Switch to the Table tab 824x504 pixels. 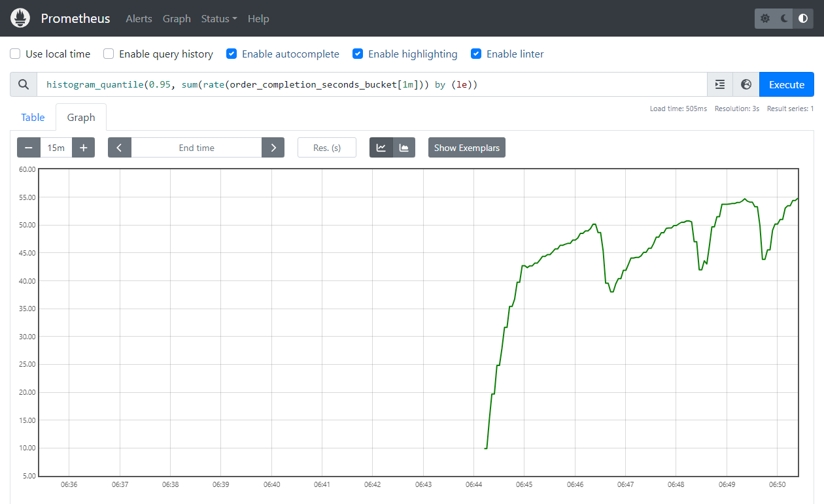pyautogui.click(x=33, y=117)
